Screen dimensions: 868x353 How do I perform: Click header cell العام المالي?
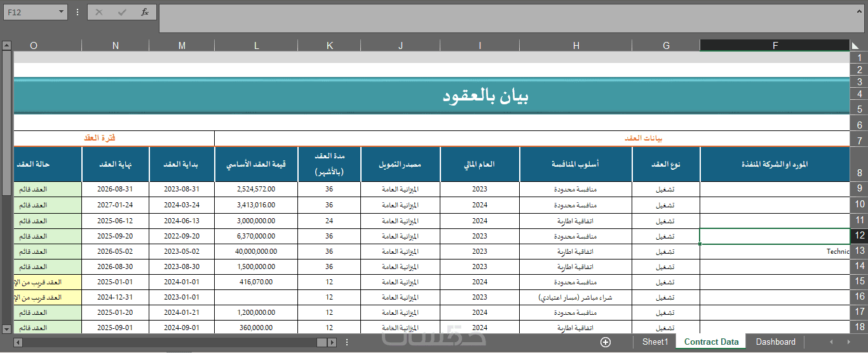480,164
